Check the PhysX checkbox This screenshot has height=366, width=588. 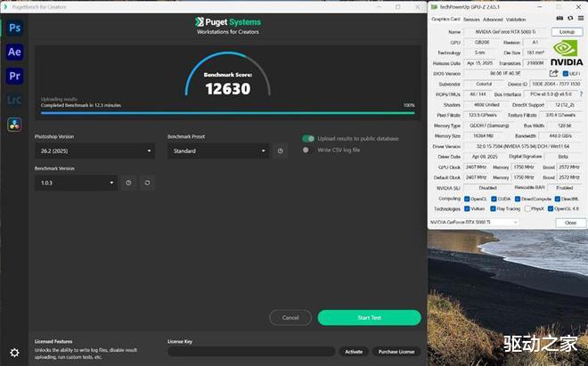point(527,208)
